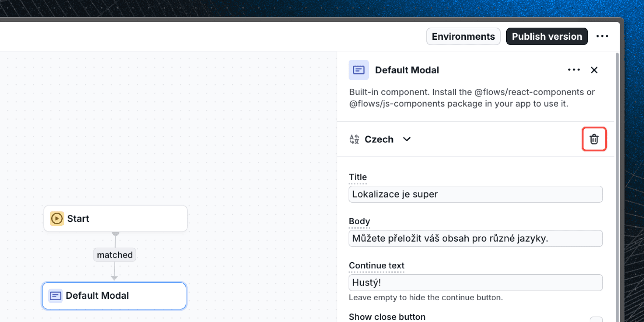Edit the Continue text field containing Hustý!
This screenshot has width=644, height=322.
tap(475, 283)
